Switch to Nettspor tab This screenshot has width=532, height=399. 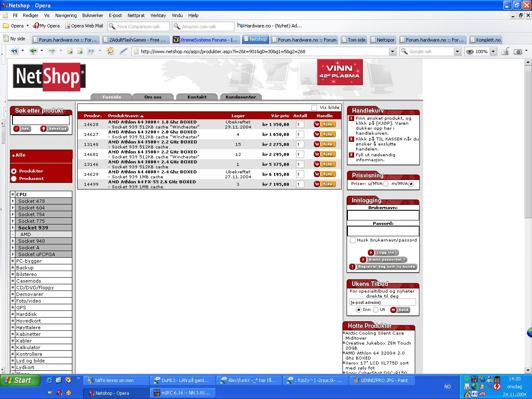click(x=382, y=40)
